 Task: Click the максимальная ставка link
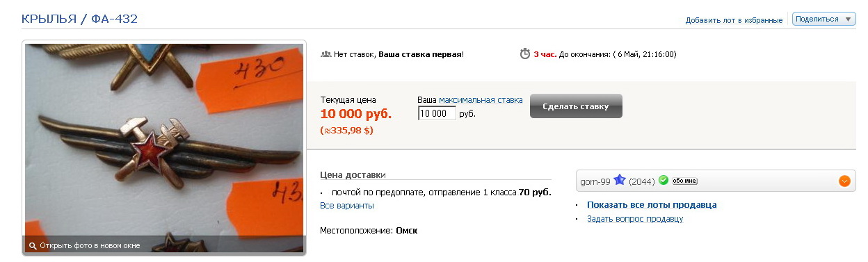click(481, 100)
